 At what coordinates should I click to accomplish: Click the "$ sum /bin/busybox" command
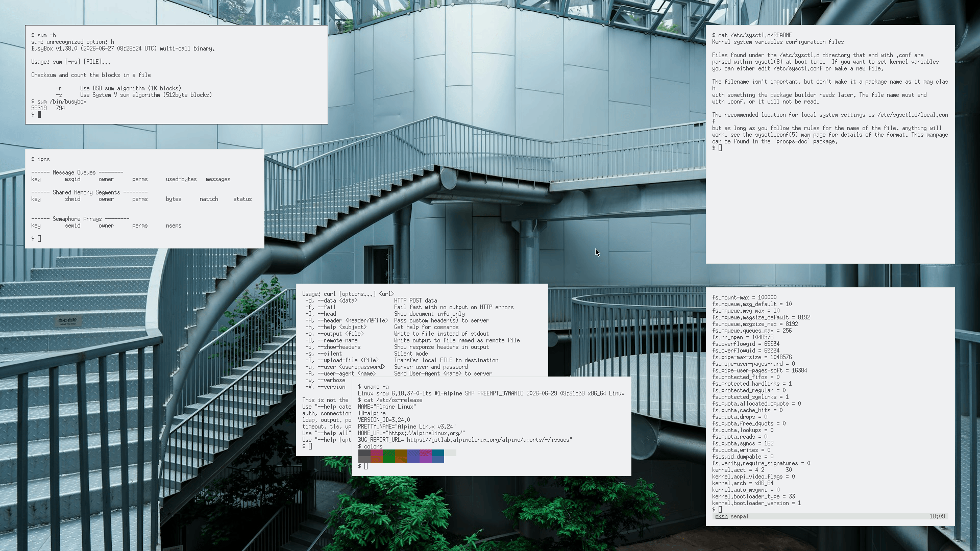(59, 102)
